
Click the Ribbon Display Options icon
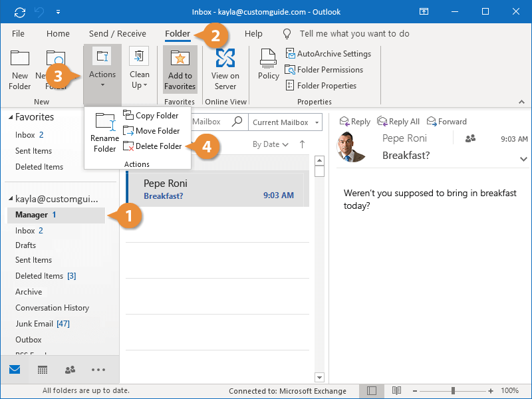click(x=424, y=12)
